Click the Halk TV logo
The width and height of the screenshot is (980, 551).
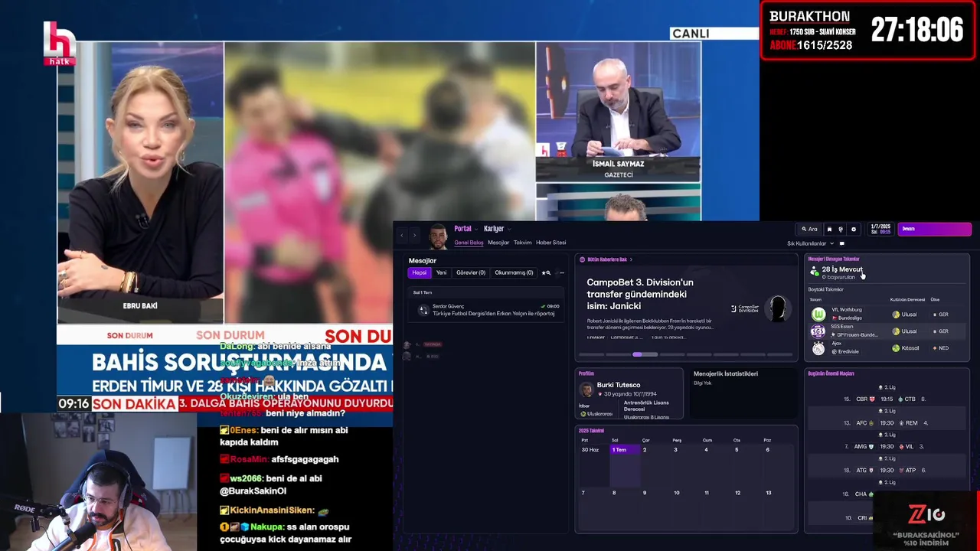click(59, 44)
